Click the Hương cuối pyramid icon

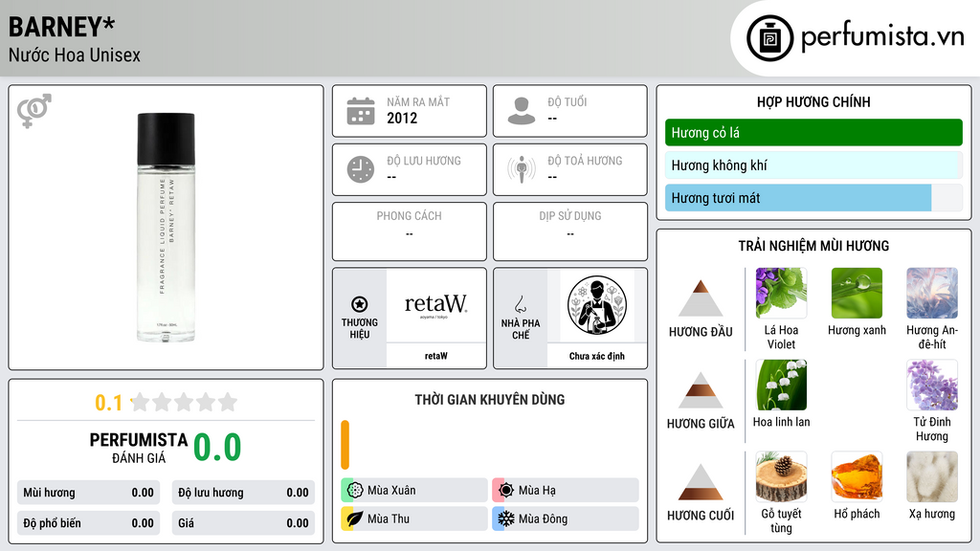(701, 482)
